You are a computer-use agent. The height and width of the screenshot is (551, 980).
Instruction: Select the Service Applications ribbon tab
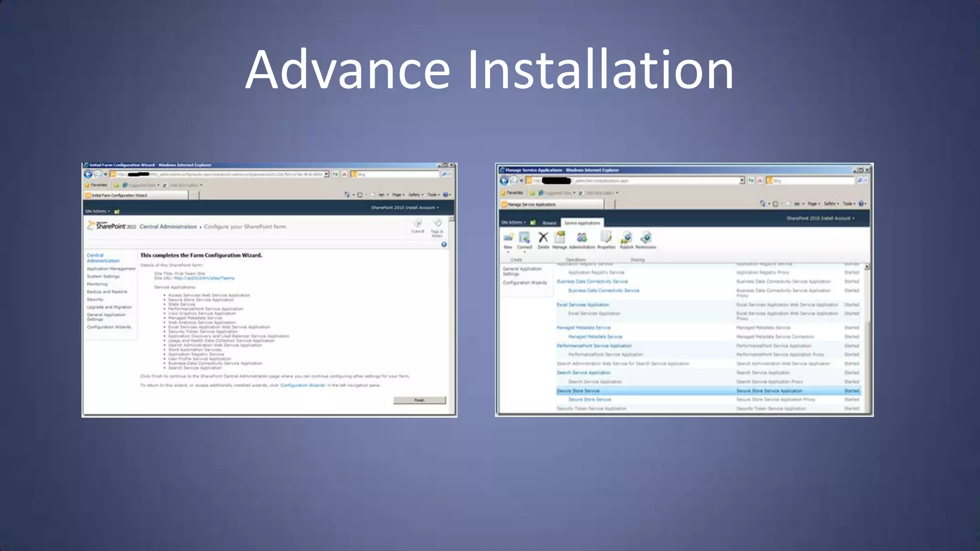[x=582, y=223]
